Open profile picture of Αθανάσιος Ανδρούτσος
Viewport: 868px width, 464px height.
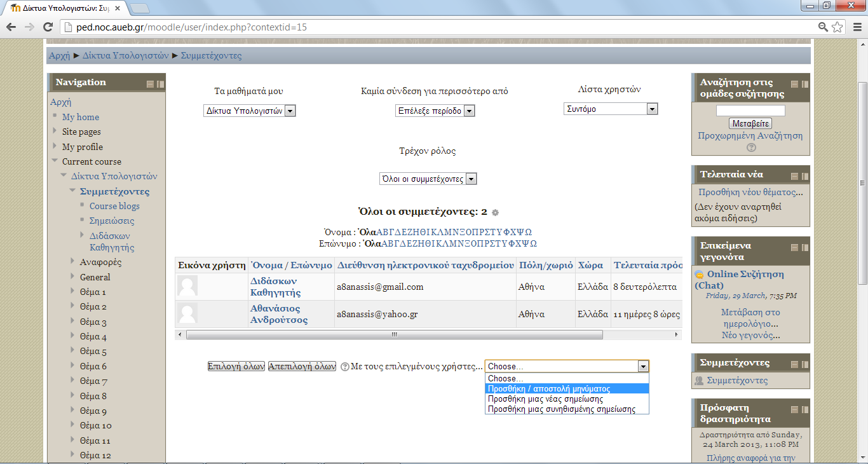tap(187, 313)
